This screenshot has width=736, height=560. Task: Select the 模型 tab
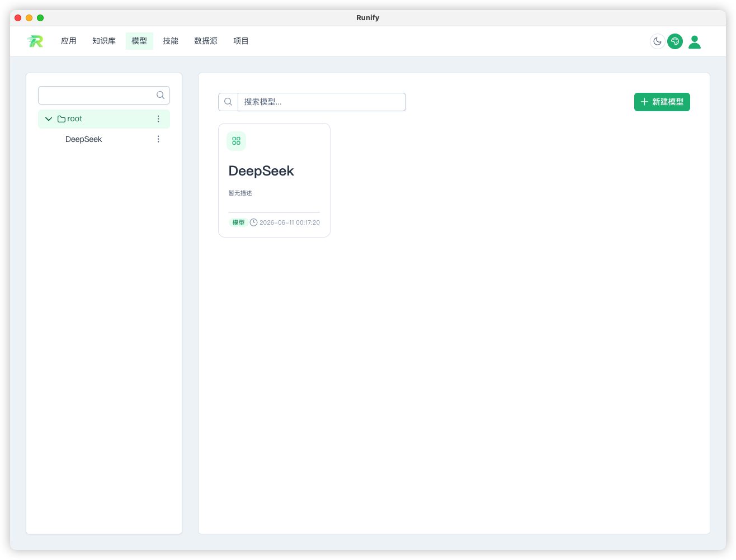pyautogui.click(x=139, y=41)
